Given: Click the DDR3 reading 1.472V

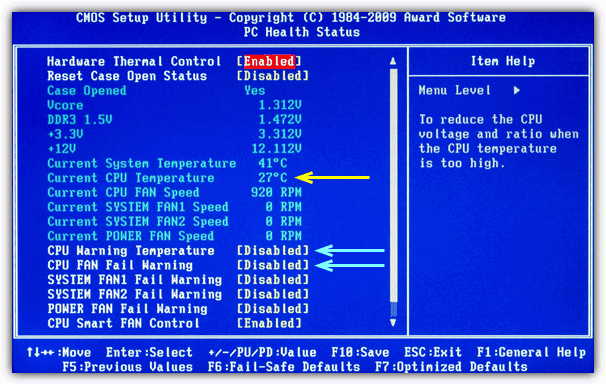Looking at the screenshot, I should [280, 119].
